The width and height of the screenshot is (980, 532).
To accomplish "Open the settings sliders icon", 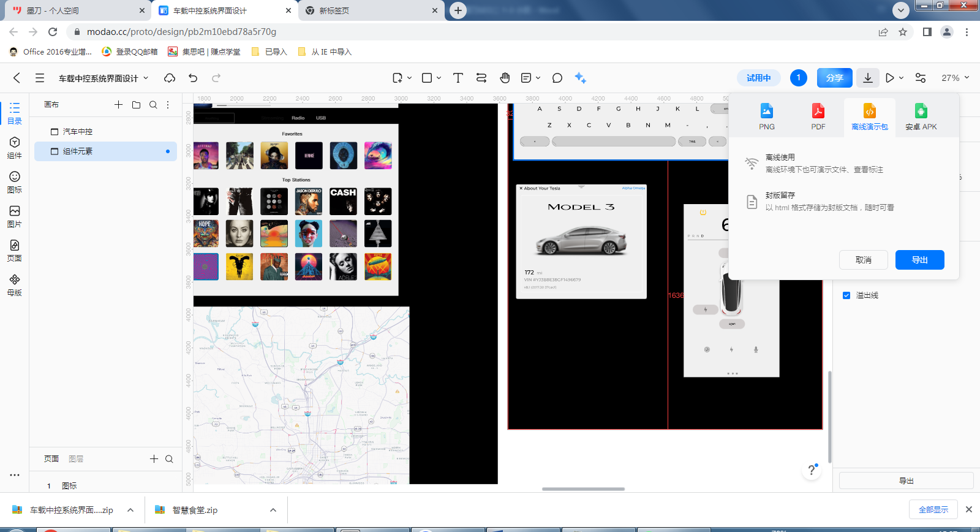I will click(x=921, y=78).
